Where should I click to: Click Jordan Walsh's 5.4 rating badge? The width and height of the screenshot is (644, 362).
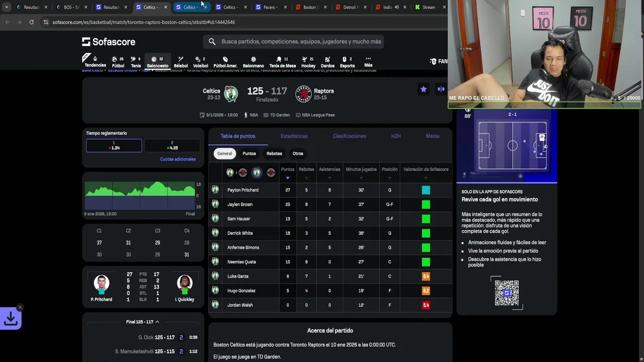426,305
